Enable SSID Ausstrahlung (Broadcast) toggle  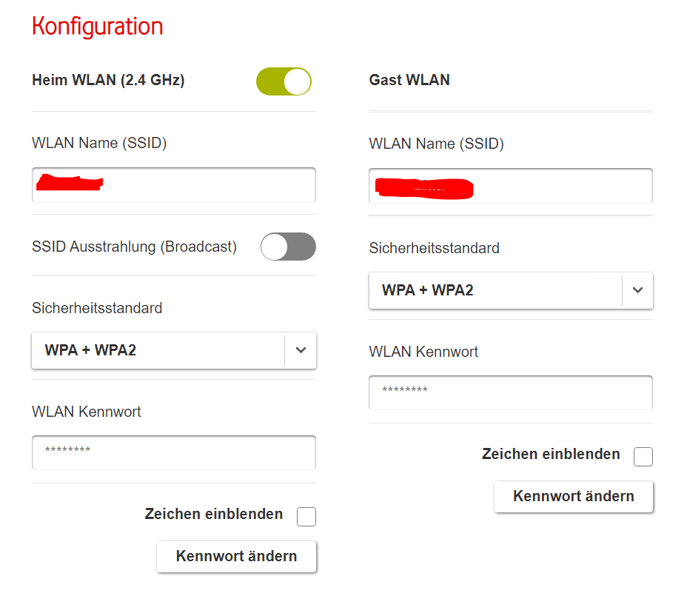(x=288, y=247)
